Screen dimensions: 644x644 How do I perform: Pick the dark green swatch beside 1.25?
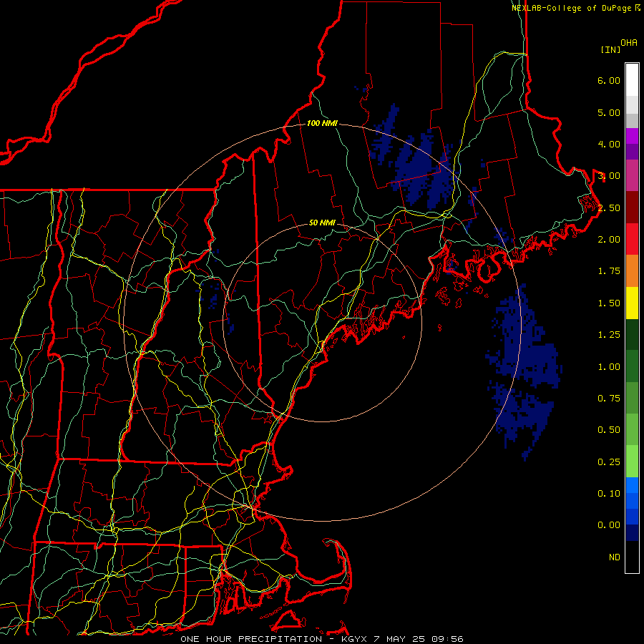[x=632, y=334]
